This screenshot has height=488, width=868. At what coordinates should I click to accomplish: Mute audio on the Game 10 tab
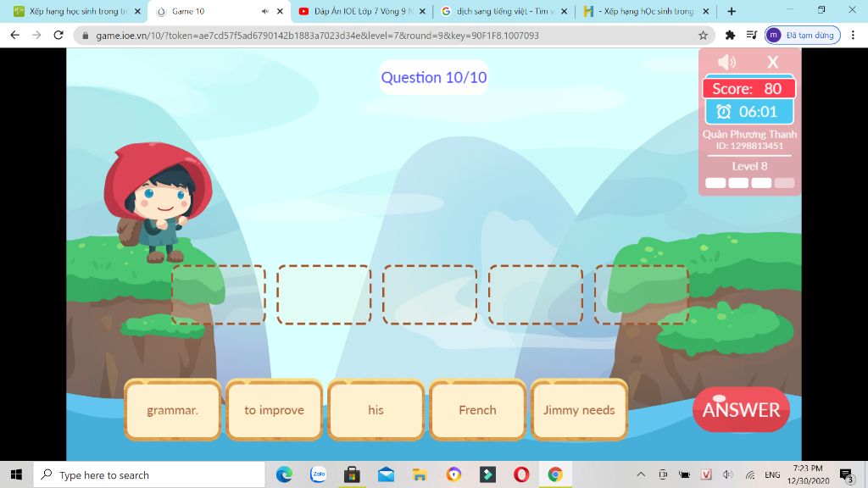coord(265,11)
